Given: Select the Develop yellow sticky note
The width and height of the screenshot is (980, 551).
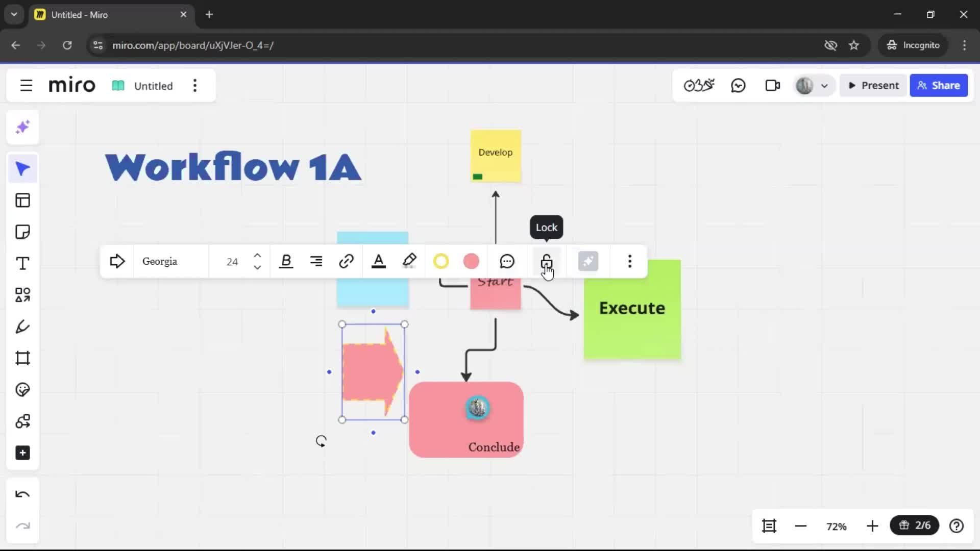Looking at the screenshot, I should point(496,156).
